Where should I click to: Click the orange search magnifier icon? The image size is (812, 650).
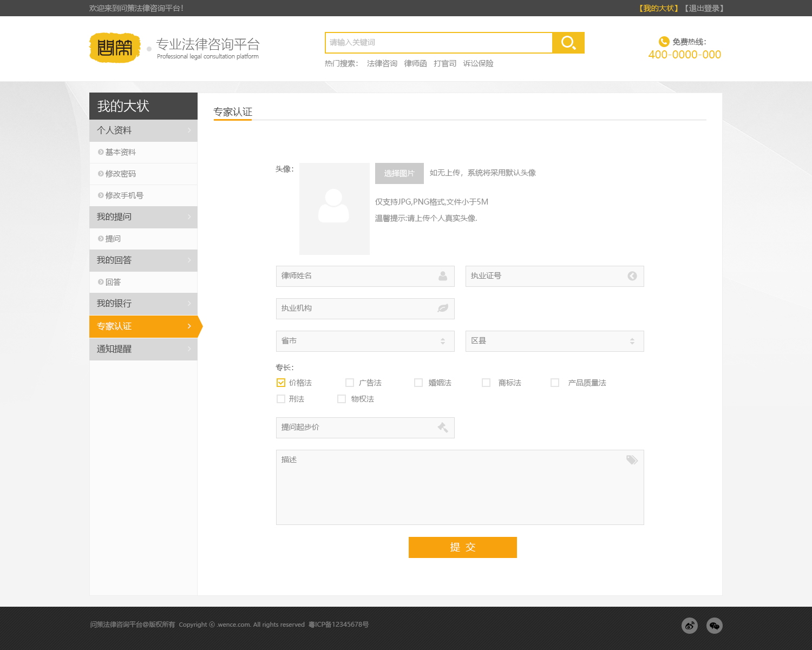pyautogui.click(x=568, y=43)
